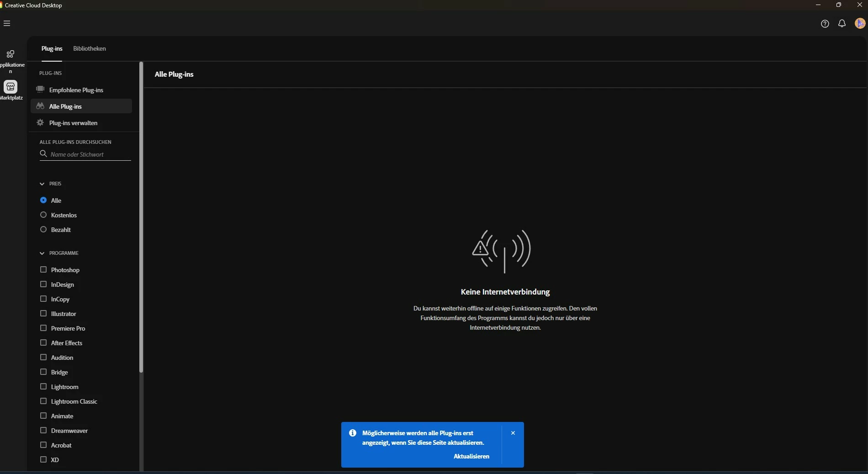Click the ALLE PLUG-INS DURCHSUCHEN label
This screenshot has width=868, height=474.
tap(75, 142)
